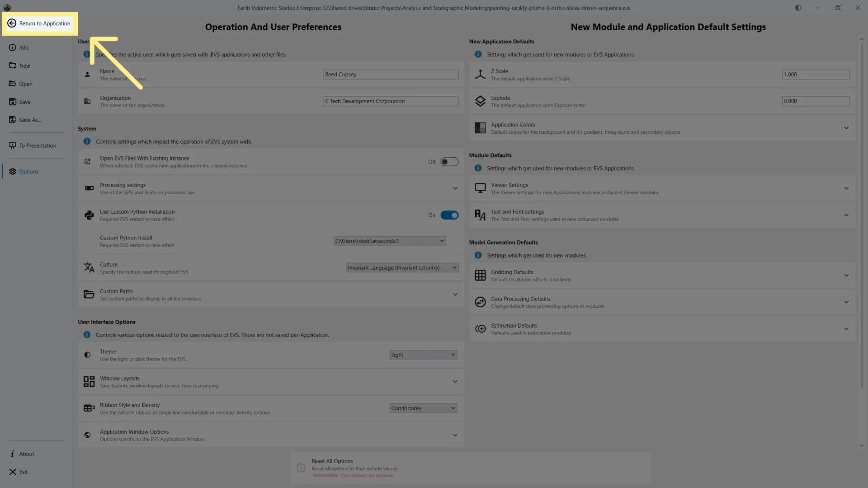Click the Open folder sidebar icon
Image resolution: width=868 pixels, height=488 pixels.
12,84
